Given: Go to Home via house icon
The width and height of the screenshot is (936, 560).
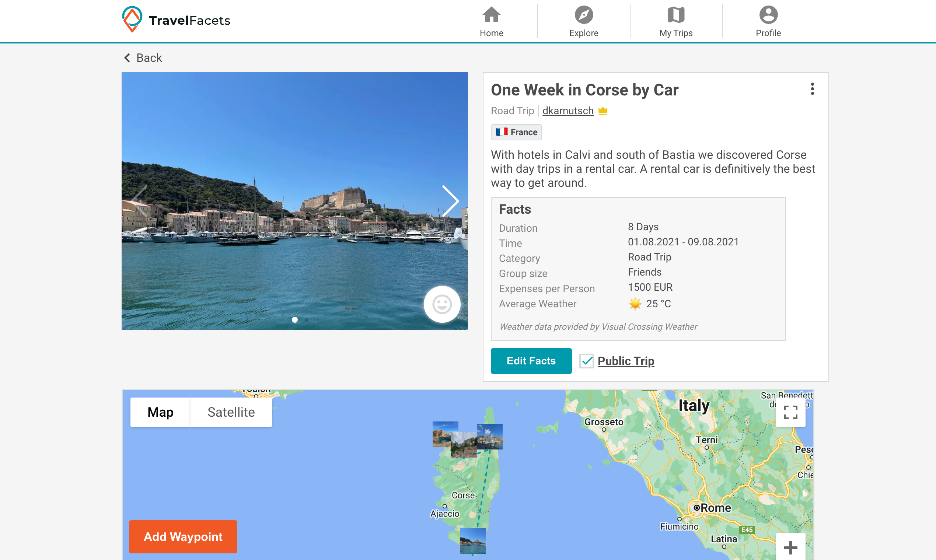Looking at the screenshot, I should [491, 15].
